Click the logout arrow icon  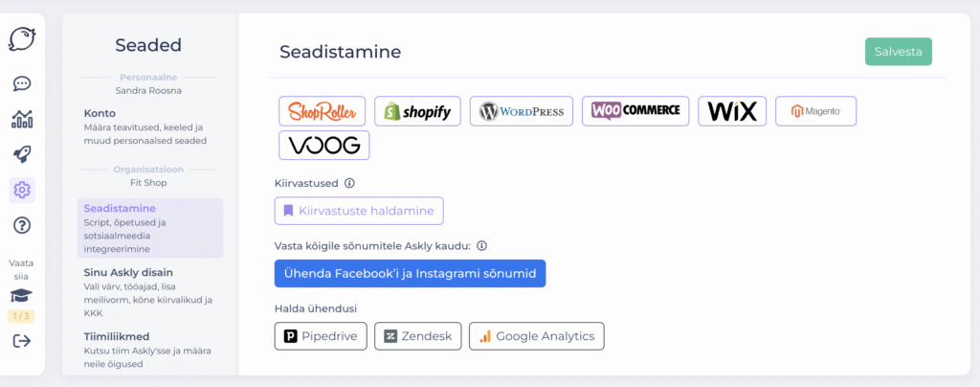tap(22, 340)
